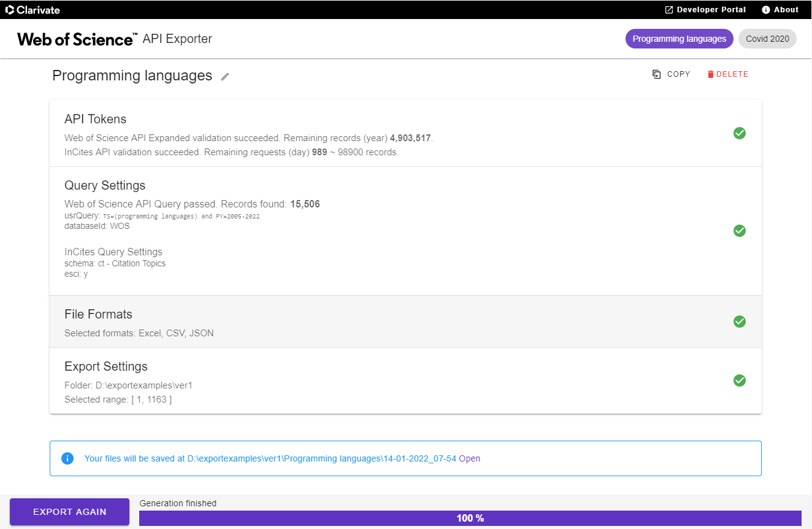Edit the name with the pencil icon
Viewport: 812px width, 529px height.
pos(225,77)
